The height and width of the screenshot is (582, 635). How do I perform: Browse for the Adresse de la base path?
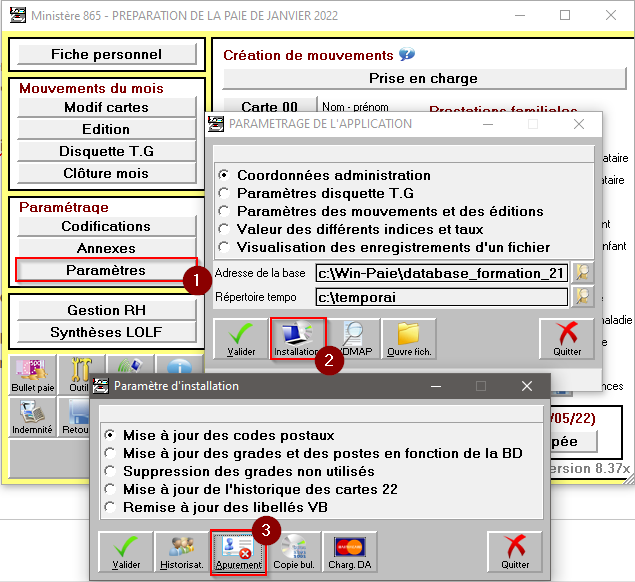pyautogui.click(x=582, y=272)
